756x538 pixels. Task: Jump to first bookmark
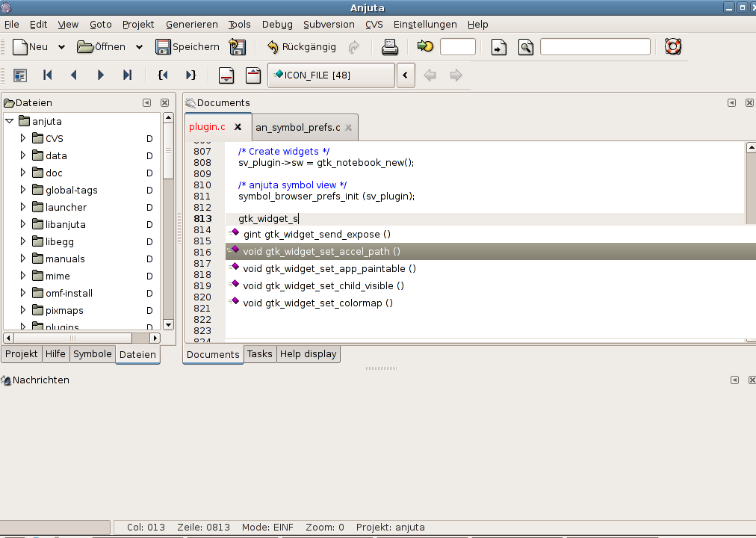pos(47,75)
